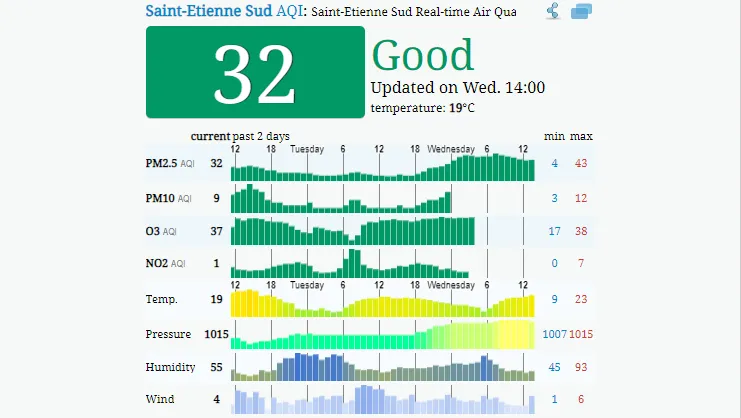Screen dimensions: 741x418
Task: Select the PM10 AQI row label
Action: pos(165,198)
